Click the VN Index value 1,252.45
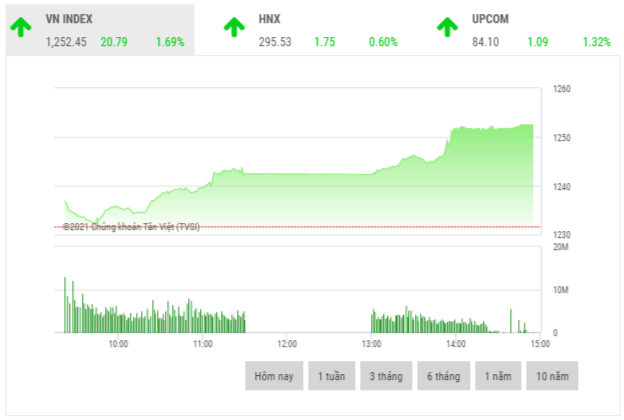The image size is (624, 420). tap(66, 42)
